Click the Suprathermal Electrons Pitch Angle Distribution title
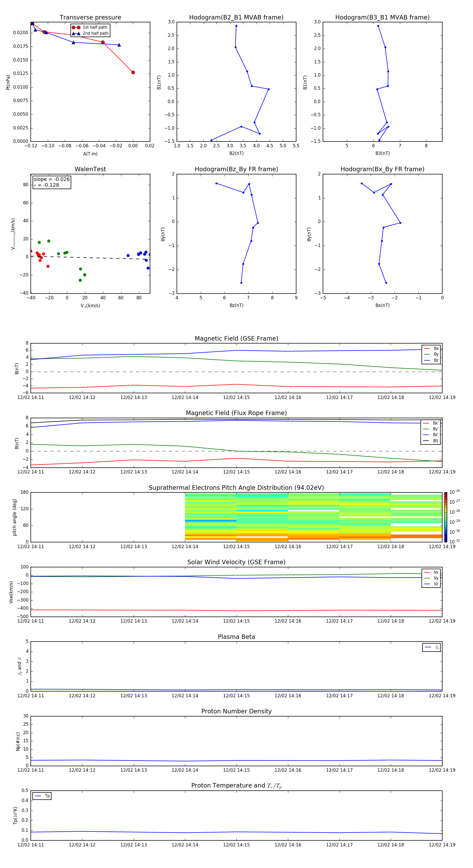This screenshot has width=473, height=868. pos(236,488)
